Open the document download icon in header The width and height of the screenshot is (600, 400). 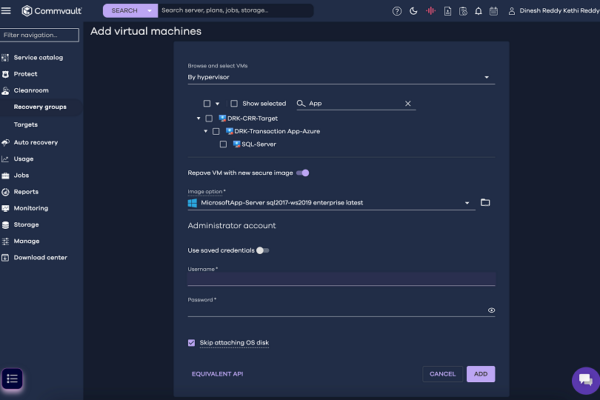447,11
